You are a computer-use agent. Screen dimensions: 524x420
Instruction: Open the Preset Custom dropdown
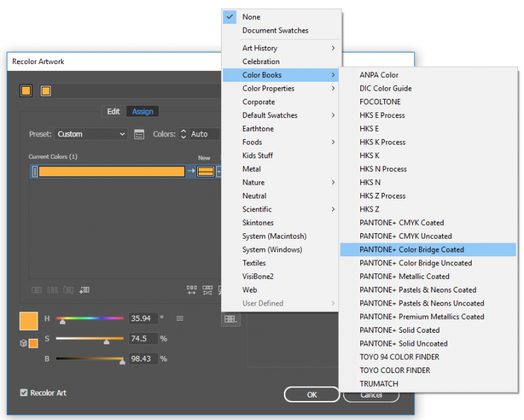pos(91,134)
